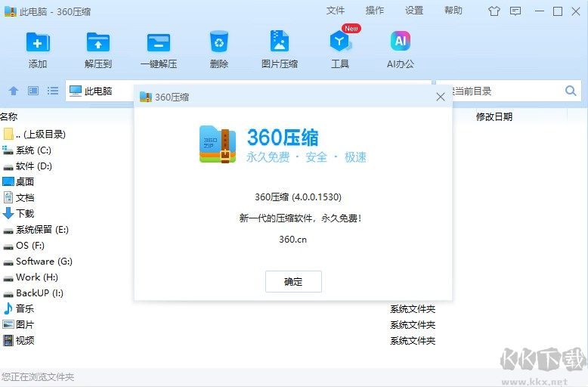The image size is (588, 387).
Task: Select the 图片 folder
Action: tap(18, 324)
